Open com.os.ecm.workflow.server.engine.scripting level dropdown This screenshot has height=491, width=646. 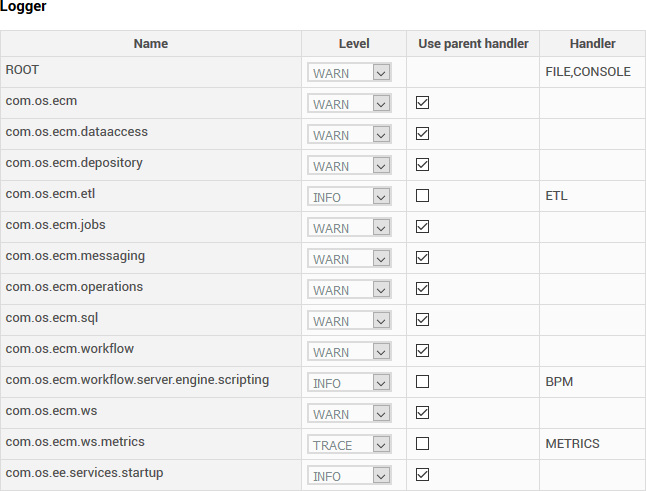pyautogui.click(x=349, y=382)
